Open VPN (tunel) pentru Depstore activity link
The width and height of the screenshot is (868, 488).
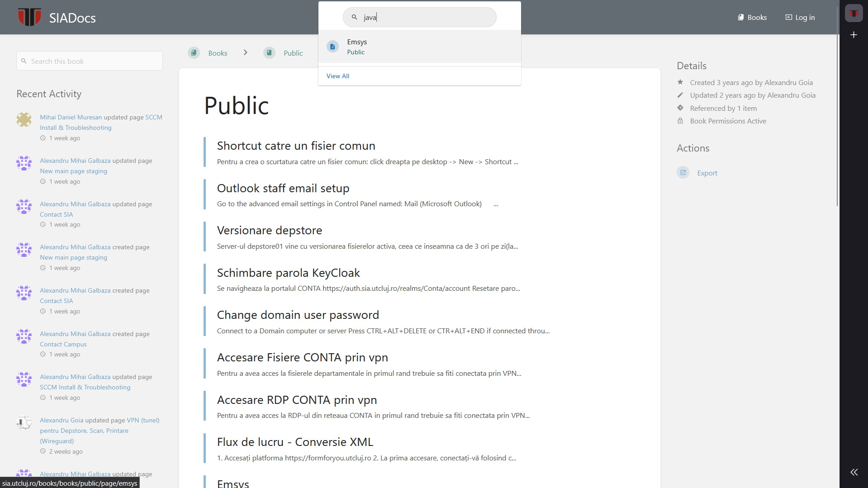(100, 431)
